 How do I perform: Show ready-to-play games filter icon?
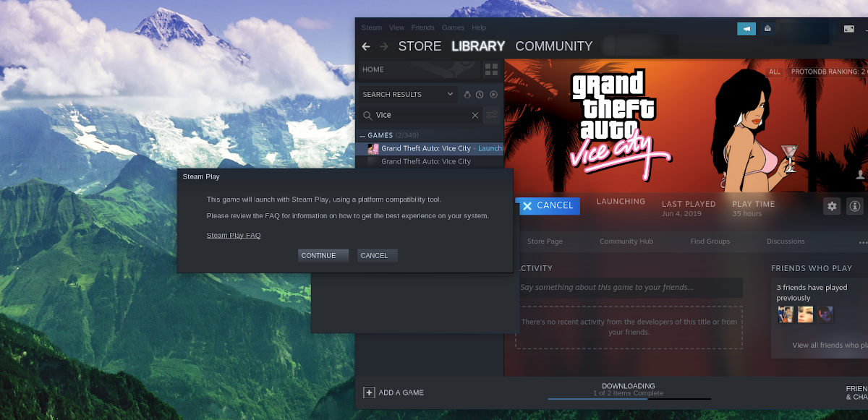(x=493, y=95)
